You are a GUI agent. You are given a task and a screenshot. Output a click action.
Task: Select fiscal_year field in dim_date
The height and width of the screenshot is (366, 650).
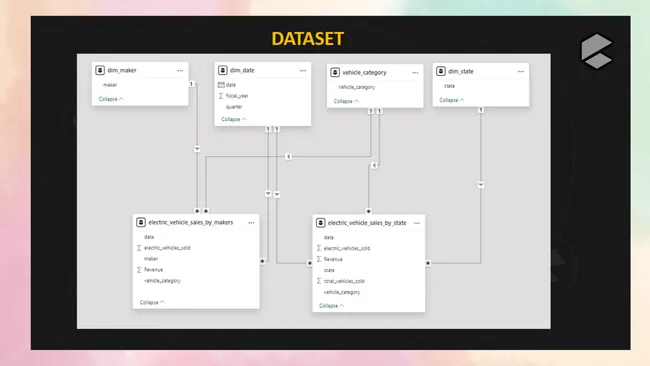[x=237, y=96]
